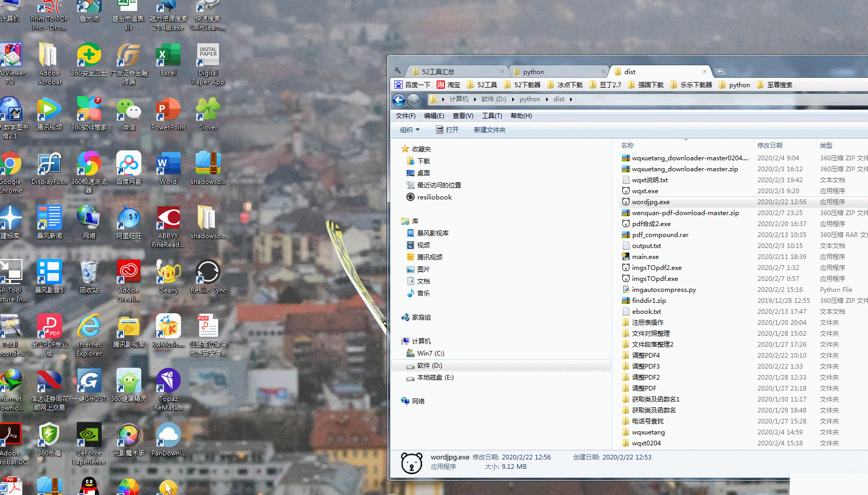Screen dimensions: 868x495
Task: Launch 暴风新闻 desktop icon
Action: click(x=49, y=222)
